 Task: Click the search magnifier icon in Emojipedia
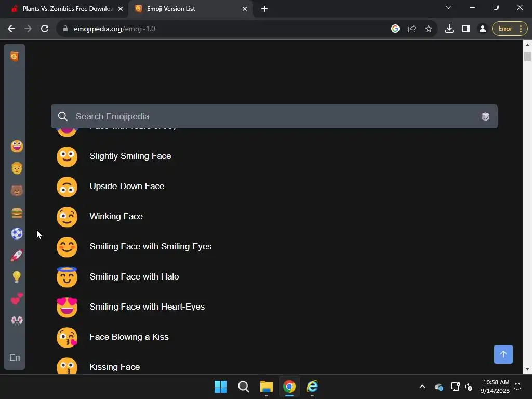[63, 116]
